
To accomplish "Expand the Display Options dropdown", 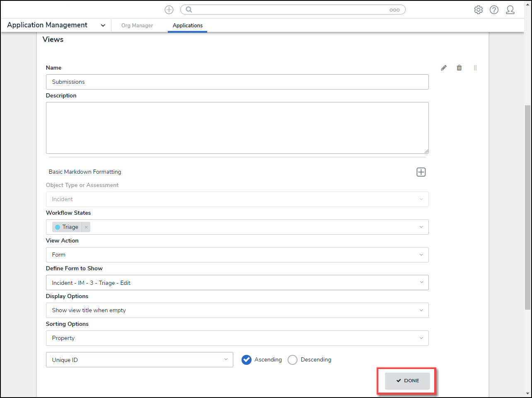I will [237, 311].
